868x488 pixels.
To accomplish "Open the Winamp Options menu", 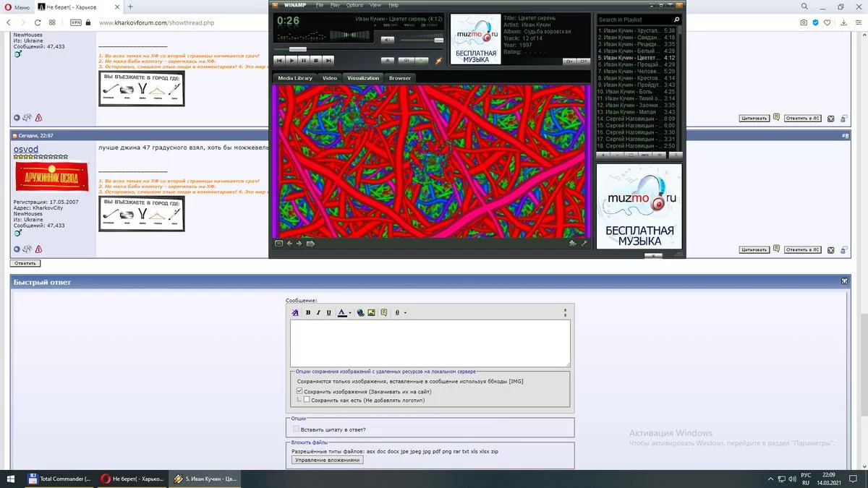I will pos(354,5).
